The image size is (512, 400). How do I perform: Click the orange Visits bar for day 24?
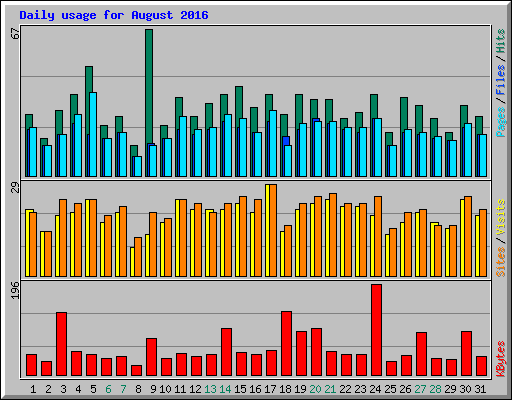click(x=378, y=236)
